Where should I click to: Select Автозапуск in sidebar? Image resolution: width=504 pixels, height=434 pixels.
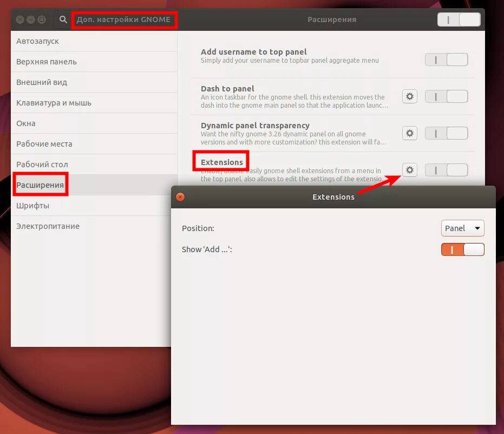pyautogui.click(x=94, y=41)
